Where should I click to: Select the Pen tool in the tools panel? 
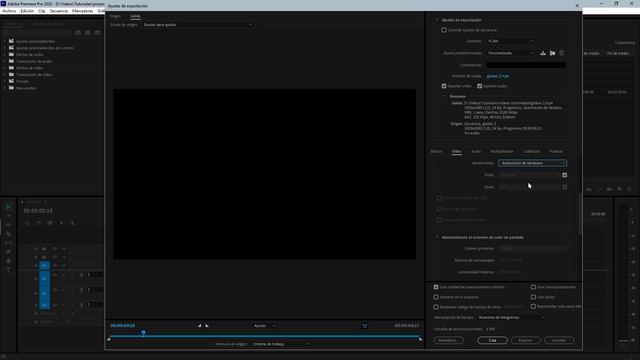point(8,252)
